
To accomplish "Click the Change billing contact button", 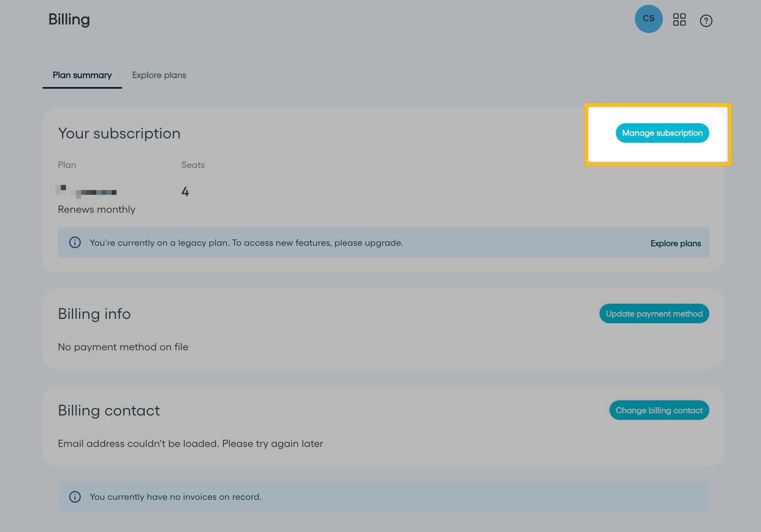I will [x=659, y=410].
